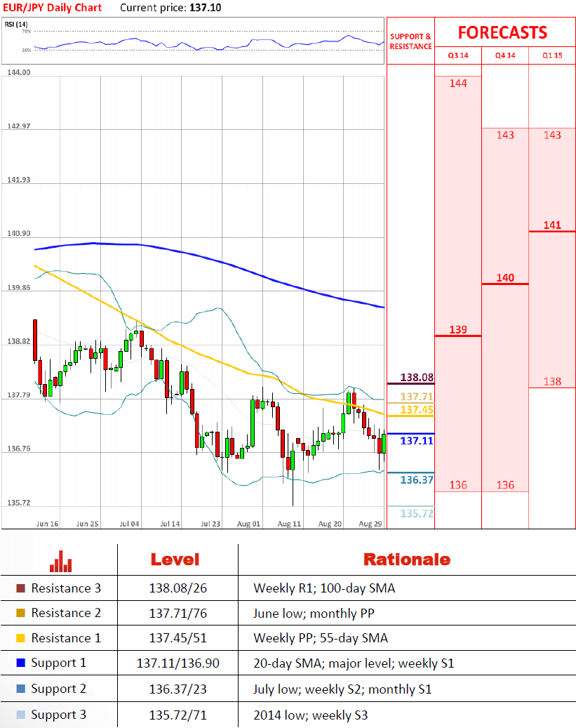Click the Resistance 3 row label

click(x=66, y=588)
